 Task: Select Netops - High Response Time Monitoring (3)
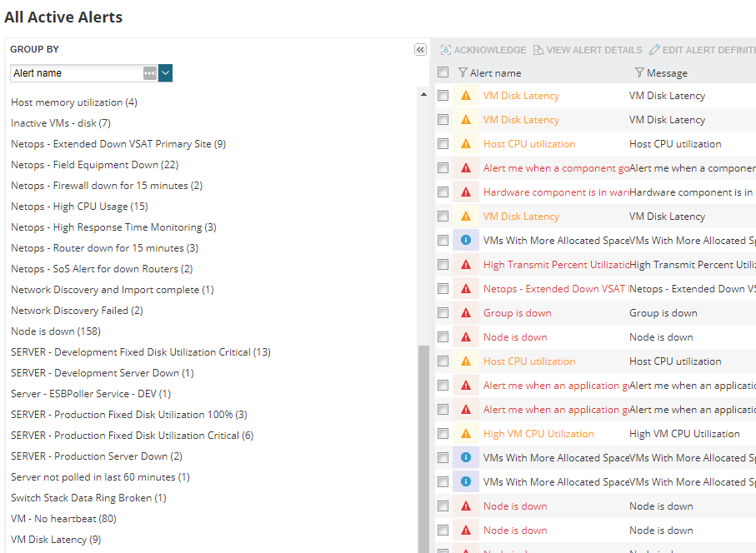[x=114, y=227]
